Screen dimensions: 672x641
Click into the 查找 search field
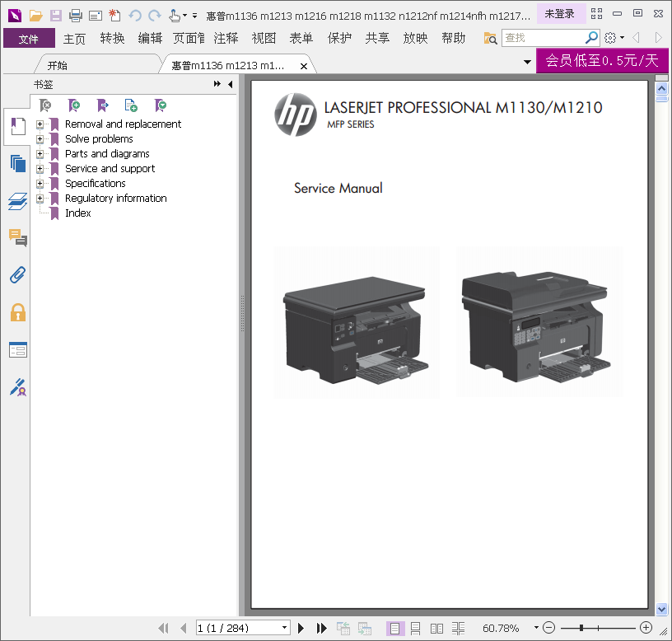click(544, 38)
